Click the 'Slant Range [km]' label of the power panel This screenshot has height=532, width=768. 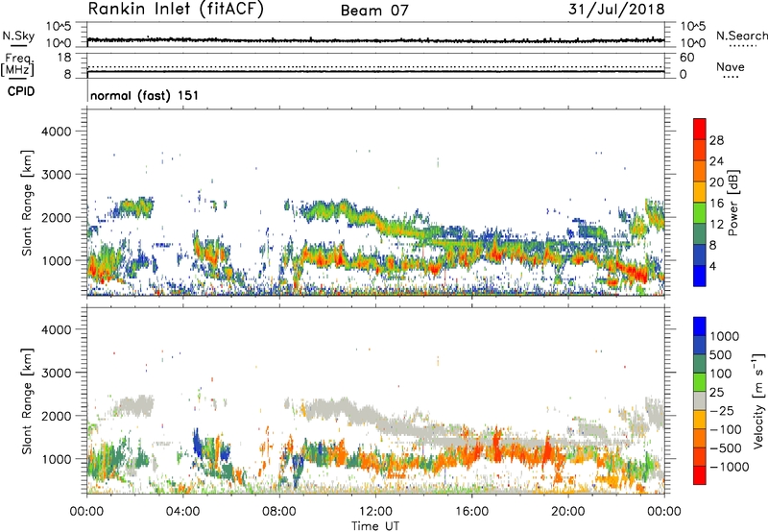[x=27, y=203]
